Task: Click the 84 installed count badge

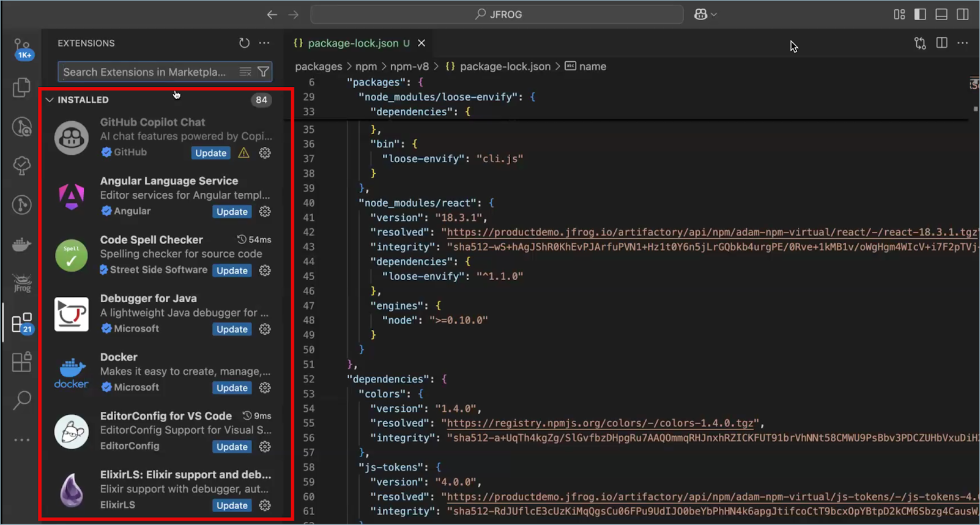Action: tap(261, 100)
